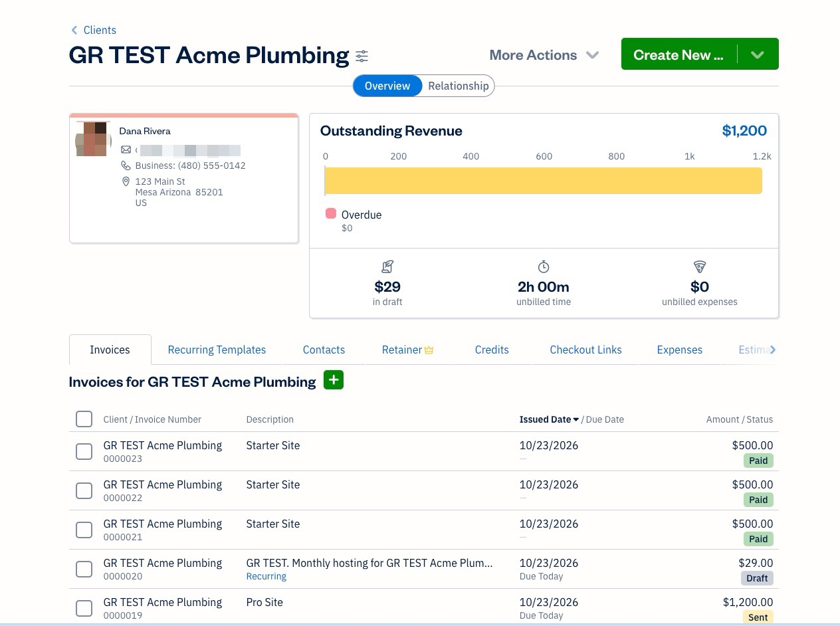Screen dimensions: 840x626
Task: Click the Amount / Status header
Action: 740,419
